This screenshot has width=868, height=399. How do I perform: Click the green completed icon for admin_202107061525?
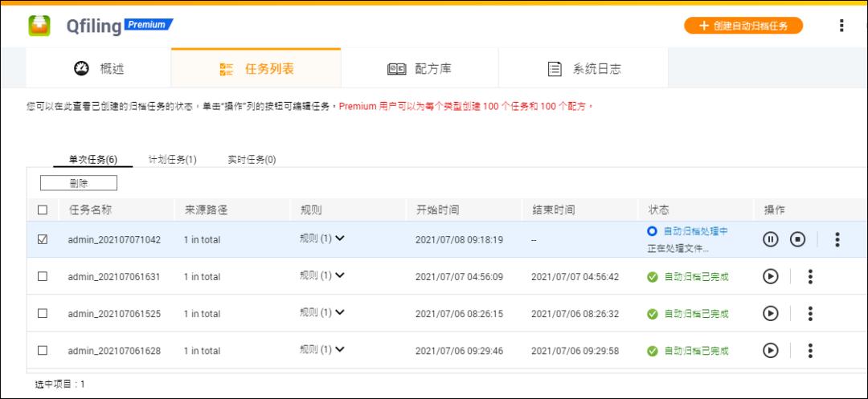click(x=653, y=314)
